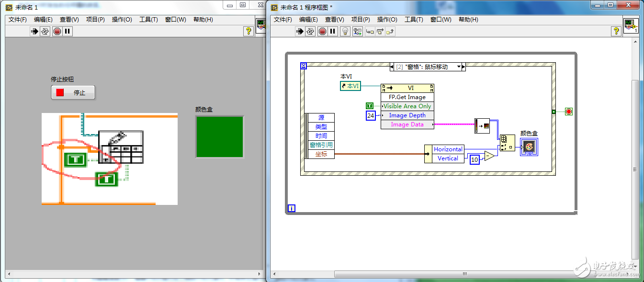Open 工具(T) menu in front panel window
Viewport: 644px width, 282px height.
point(148,20)
